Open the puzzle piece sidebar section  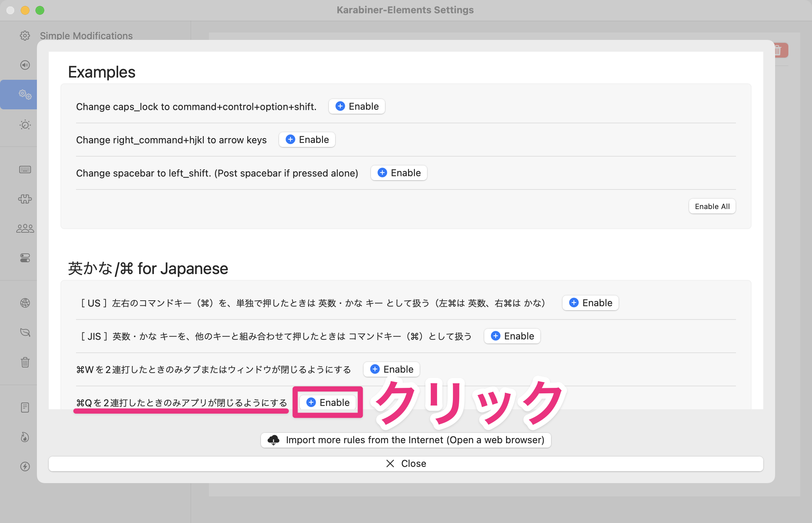[25, 199]
